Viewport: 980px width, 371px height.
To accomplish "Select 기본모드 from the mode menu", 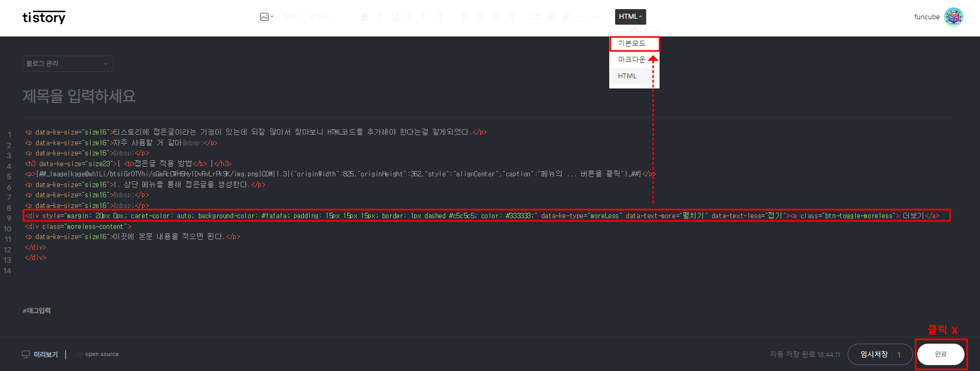I will tap(634, 43).
